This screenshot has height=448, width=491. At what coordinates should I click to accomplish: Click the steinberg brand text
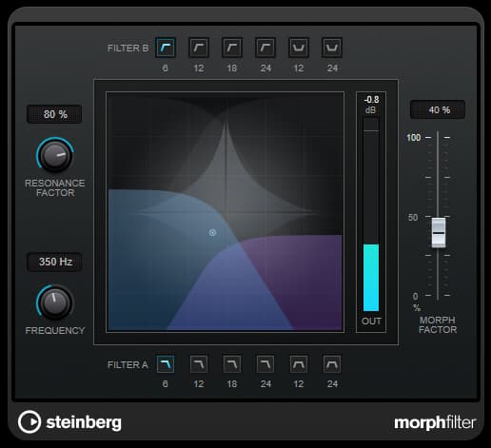84,423
